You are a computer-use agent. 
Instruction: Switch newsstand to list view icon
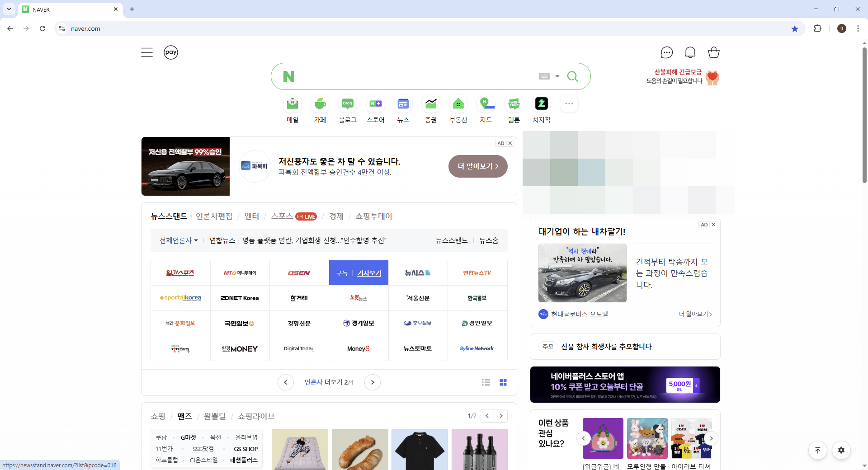pyautogui.click(x=486, y=382)
